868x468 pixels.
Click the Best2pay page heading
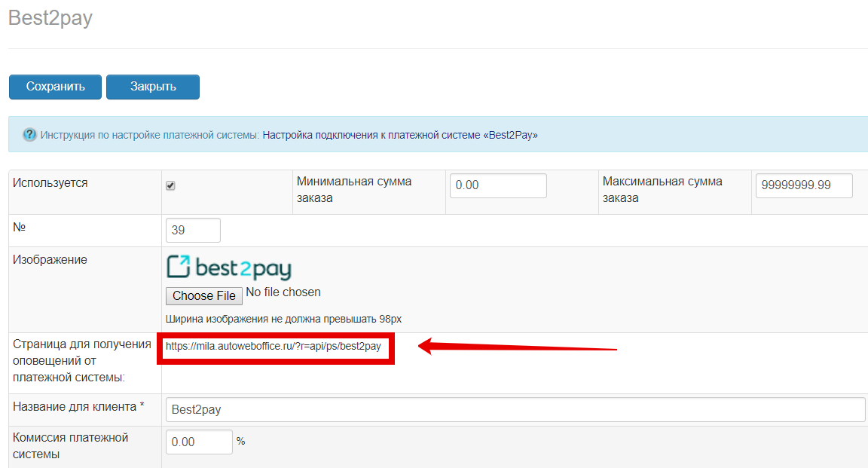[50, 18]
